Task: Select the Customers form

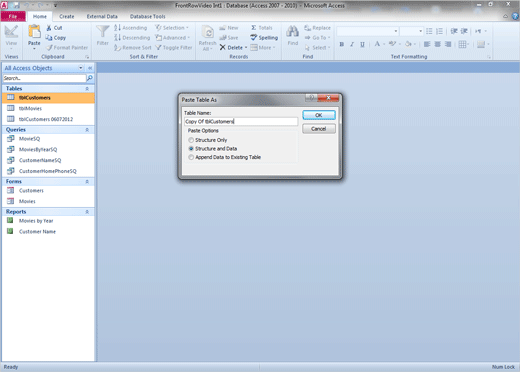Action: pos(48,190)
